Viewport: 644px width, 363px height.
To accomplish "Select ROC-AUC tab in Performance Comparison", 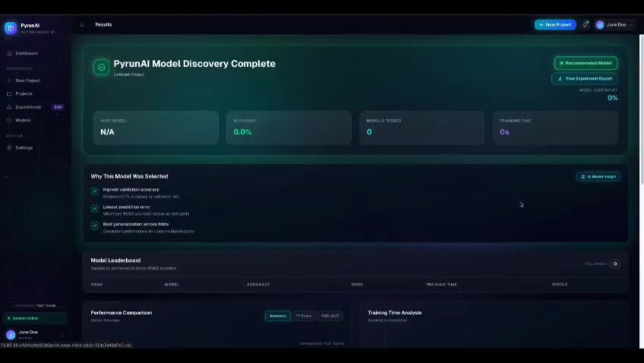I will [330, 316].
